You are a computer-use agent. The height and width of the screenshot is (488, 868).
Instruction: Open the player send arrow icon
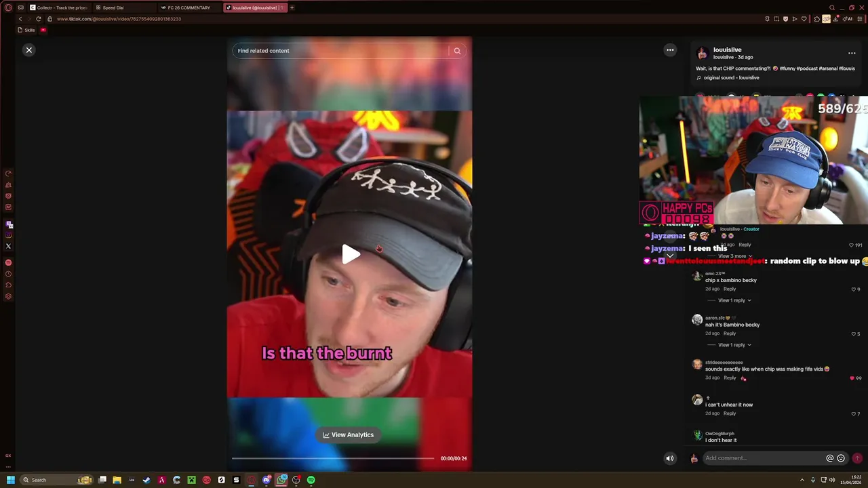pos(795,19)
